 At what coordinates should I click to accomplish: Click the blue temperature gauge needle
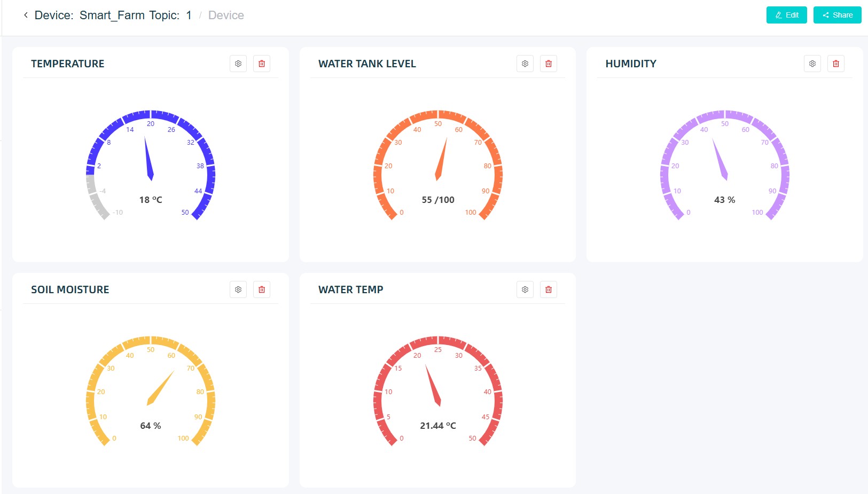[x=148, y=159]
